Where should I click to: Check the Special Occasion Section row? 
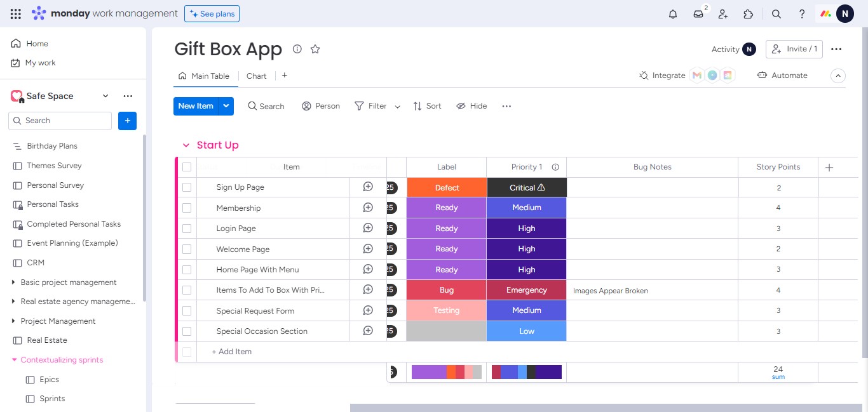pyautogui.click(x=187, y=331)
